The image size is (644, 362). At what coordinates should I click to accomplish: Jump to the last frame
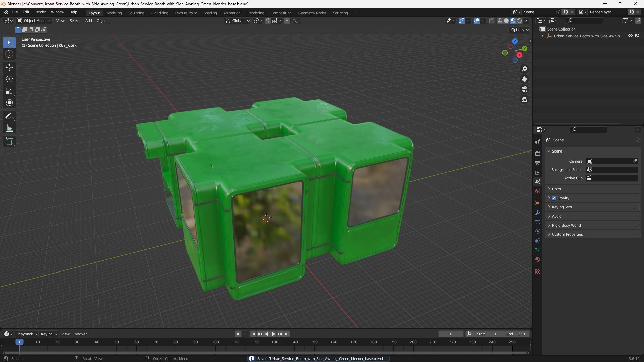click(287, 334)
